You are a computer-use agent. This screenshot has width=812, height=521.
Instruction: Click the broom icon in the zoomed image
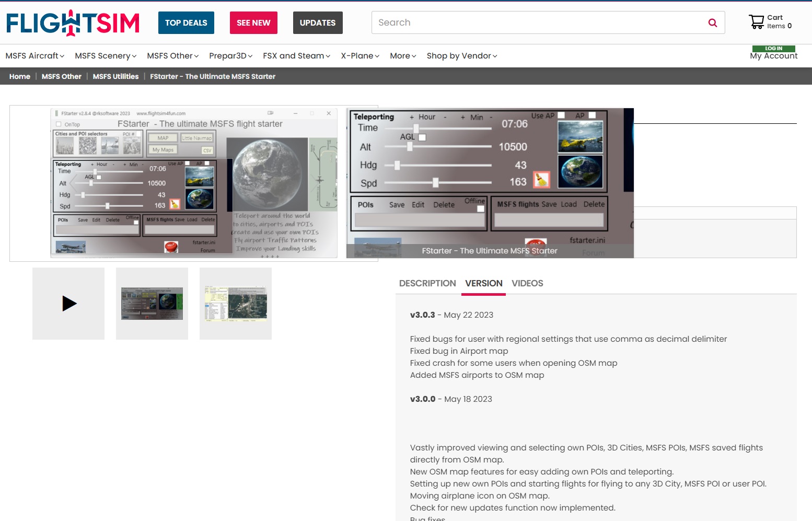point(541,180)
